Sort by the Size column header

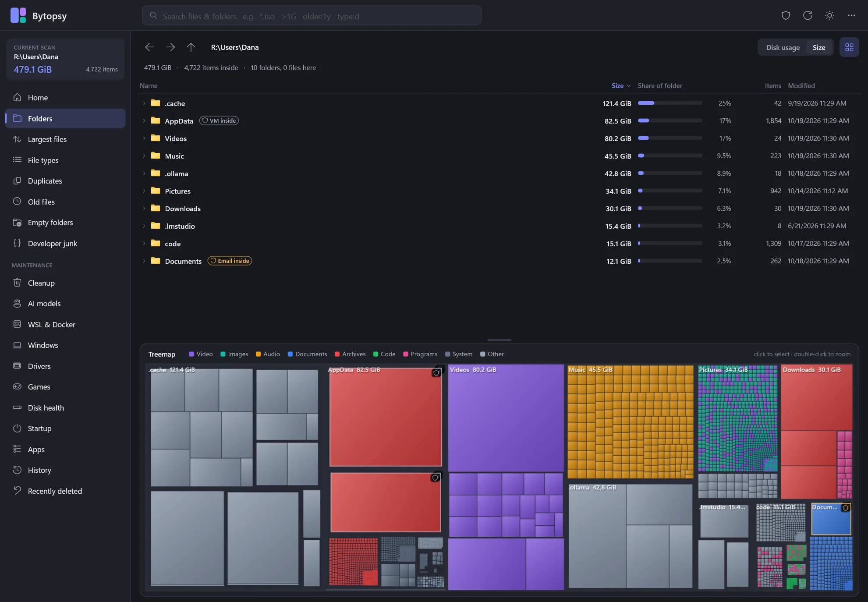621,85
